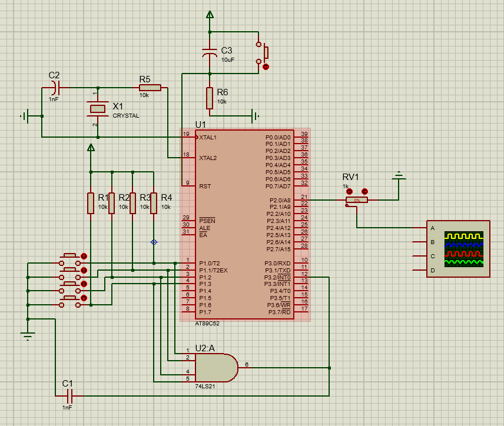
Task: Click the RV1 potentiometer 0% wiper body
Action: [357, 201]
